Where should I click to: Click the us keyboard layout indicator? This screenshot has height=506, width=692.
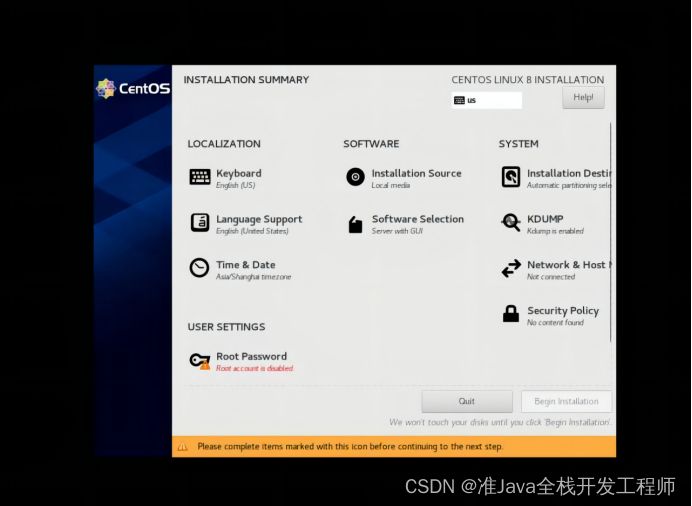tap(487, 100)
